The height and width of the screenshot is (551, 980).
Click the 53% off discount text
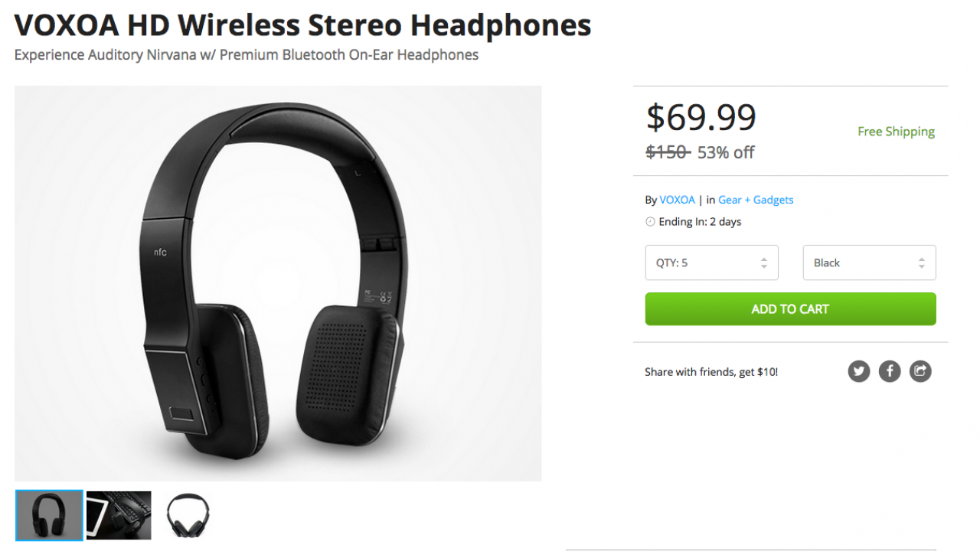726,152
